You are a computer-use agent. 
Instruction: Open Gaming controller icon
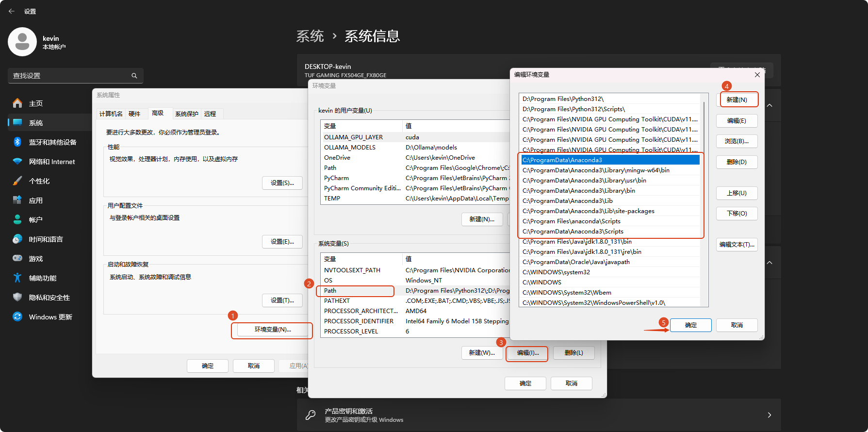[x=17, y=258]
